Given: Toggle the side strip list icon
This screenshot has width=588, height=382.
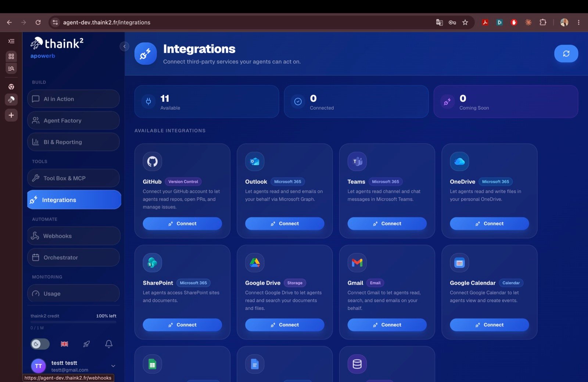Looking at the screenshot, I should pyautogui.click(x=11, y=41).
